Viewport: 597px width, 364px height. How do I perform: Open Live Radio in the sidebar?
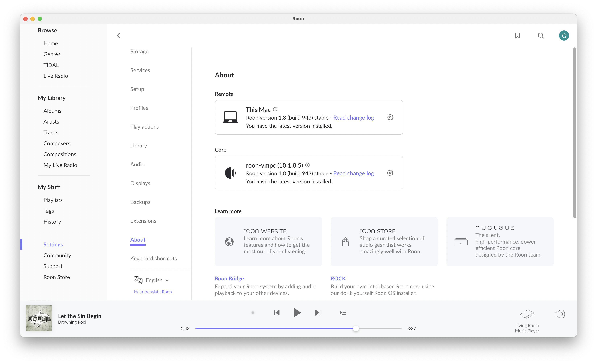click(56, 76)
